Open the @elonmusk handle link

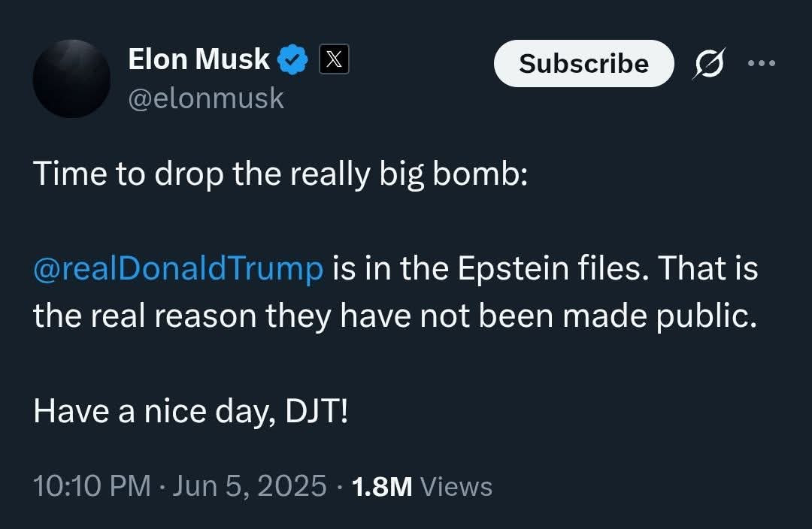[206, 98]
